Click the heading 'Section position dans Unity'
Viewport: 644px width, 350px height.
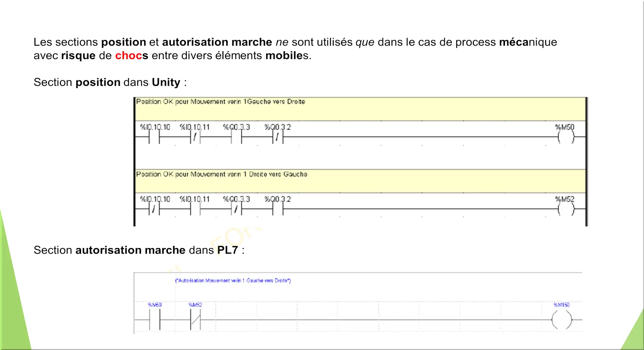110,82
